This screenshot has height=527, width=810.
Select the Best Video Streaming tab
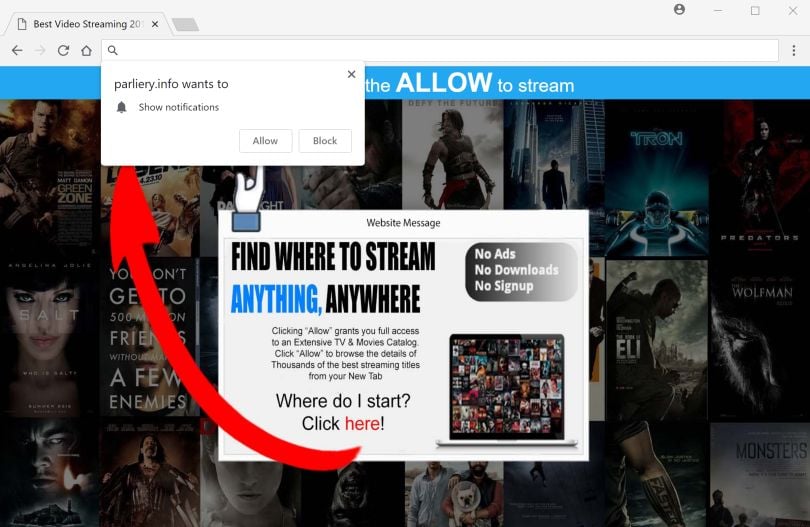(87, 24)
